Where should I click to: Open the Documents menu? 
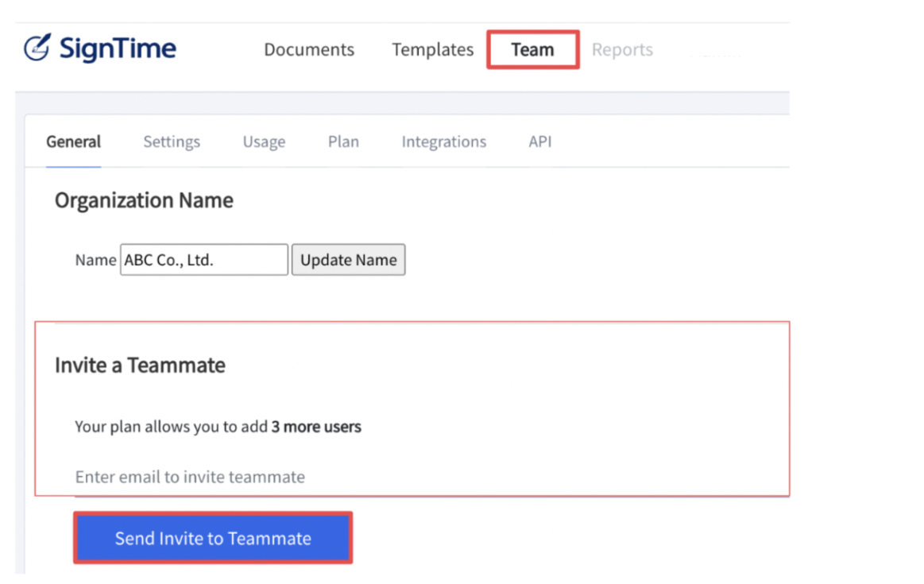(x=309, y=49)
